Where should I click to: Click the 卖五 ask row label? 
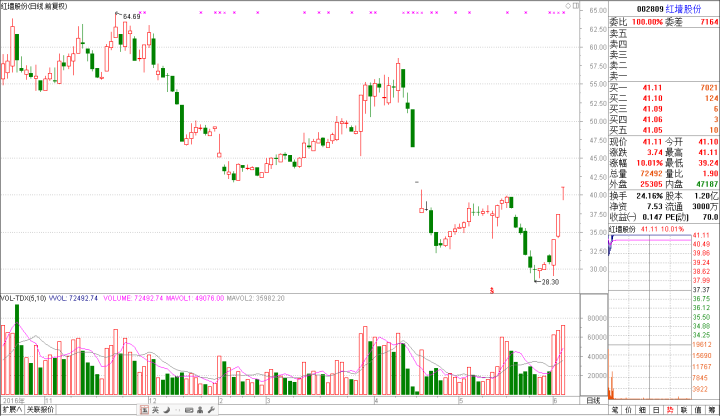click(x=618, y=34)
